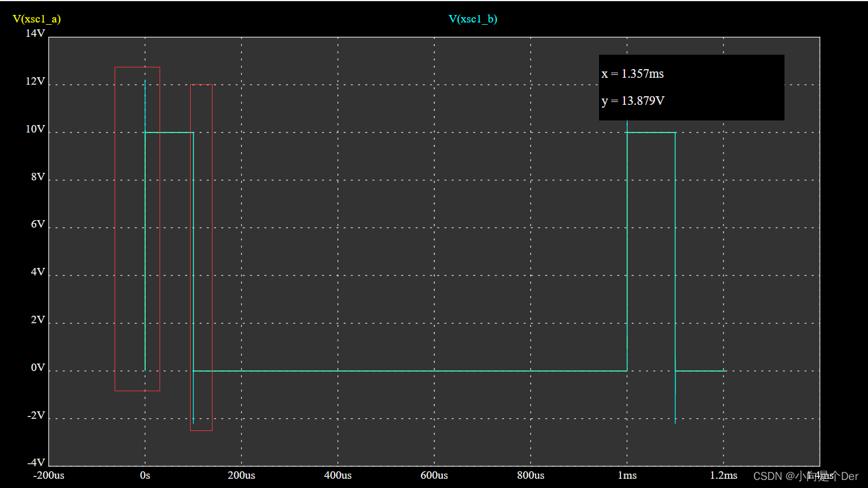
Task: Click the 1.2ms time axis label
Action: (x=723, y=475)
